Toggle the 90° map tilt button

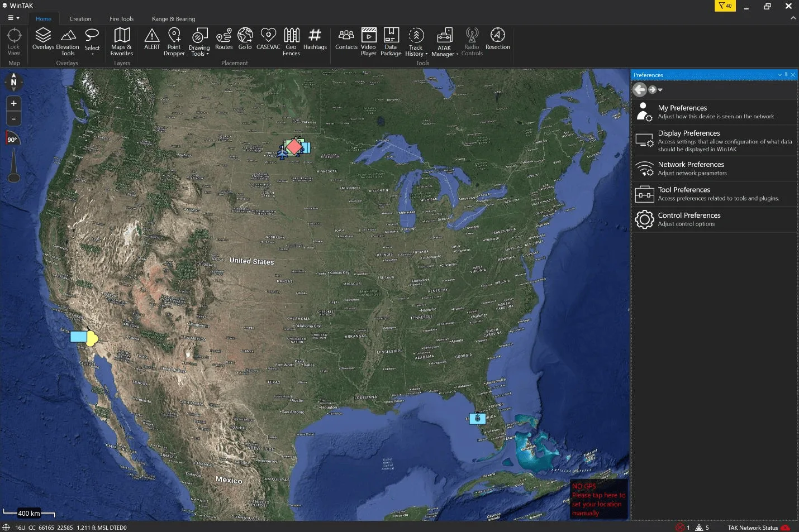(12, 140)
